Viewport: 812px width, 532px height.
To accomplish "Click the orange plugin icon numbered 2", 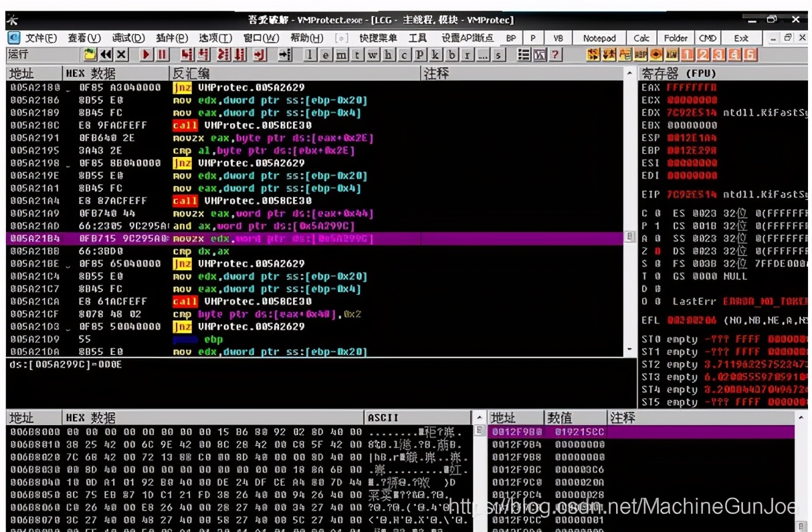I will (x=703, y=55).
